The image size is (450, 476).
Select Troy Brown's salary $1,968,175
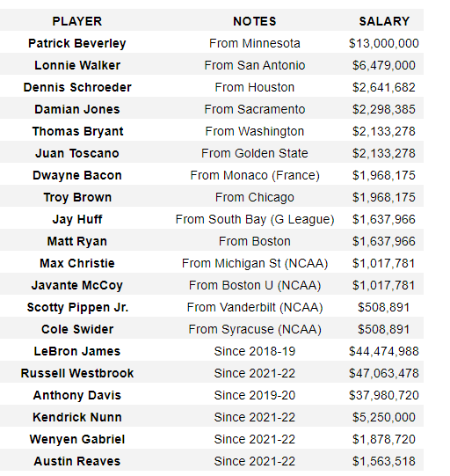pyautogui.click(x=383, y=197)
